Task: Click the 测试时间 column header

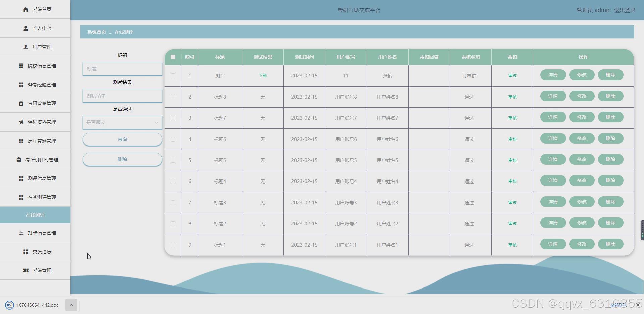Action: 304,57
